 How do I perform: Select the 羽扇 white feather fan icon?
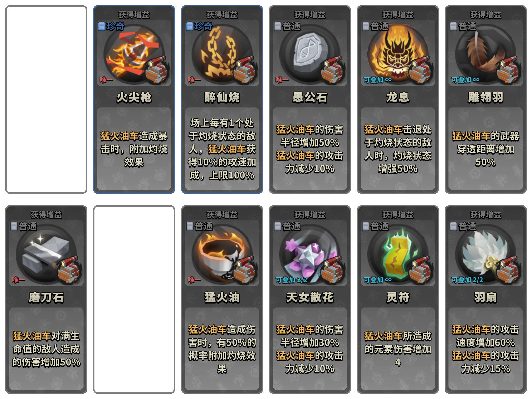[485, 254]
